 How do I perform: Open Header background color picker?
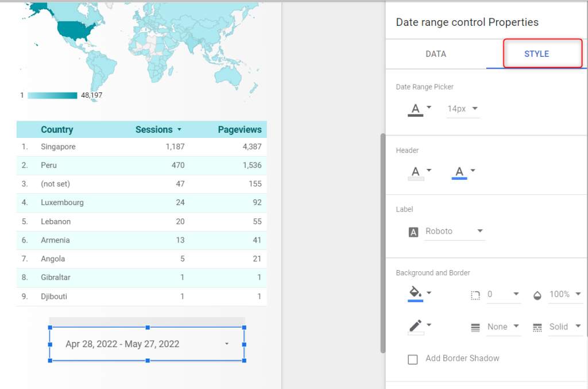tap(419, 172)
